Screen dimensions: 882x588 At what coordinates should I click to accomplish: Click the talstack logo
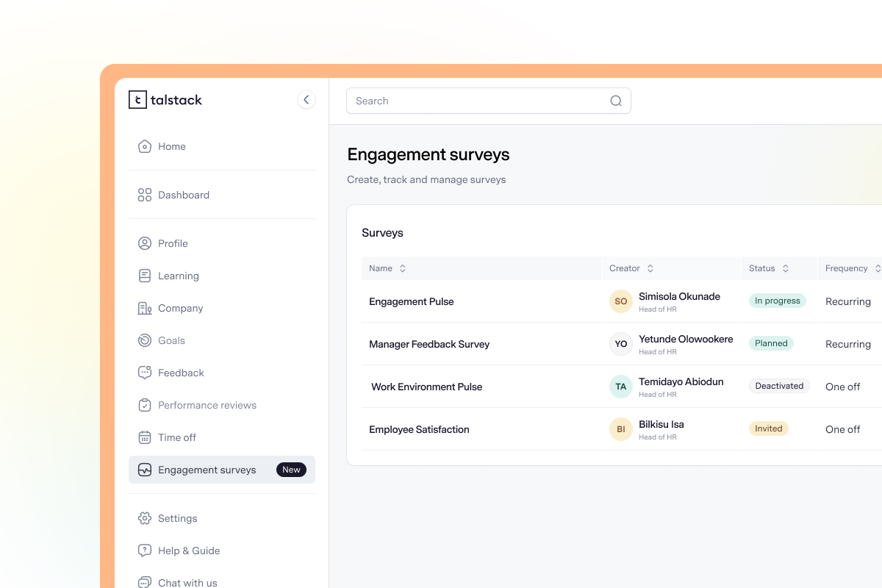[165, 100]
